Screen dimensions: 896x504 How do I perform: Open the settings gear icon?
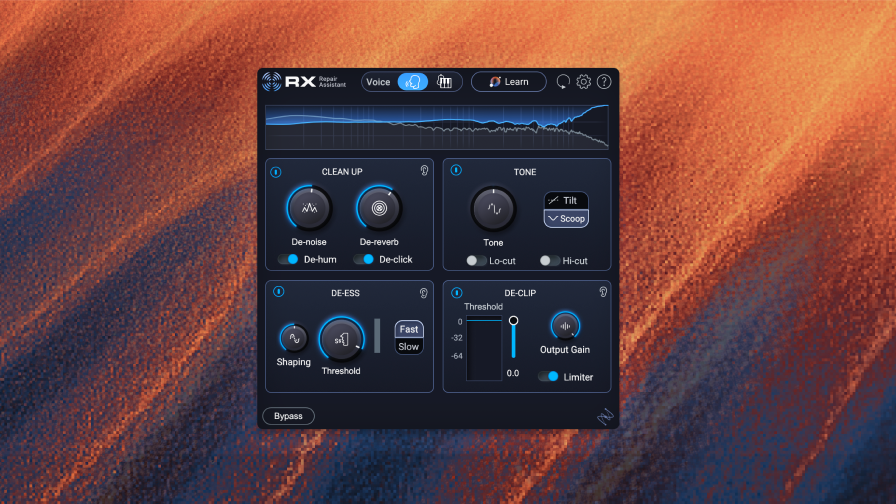click(x=583, y=82)
